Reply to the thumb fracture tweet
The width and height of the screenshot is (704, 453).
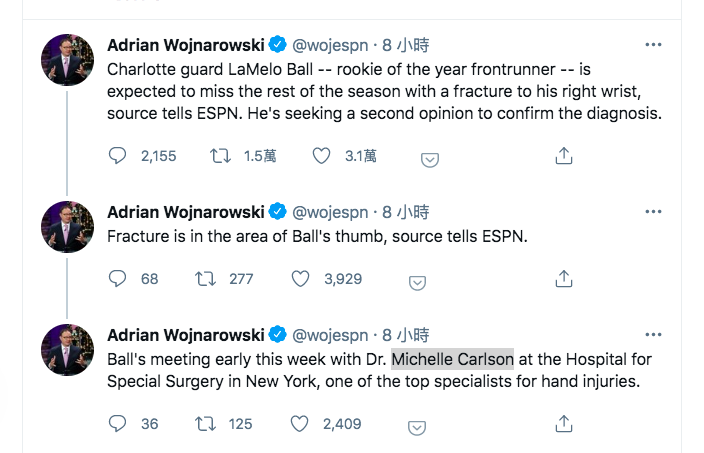coord(118,279)
